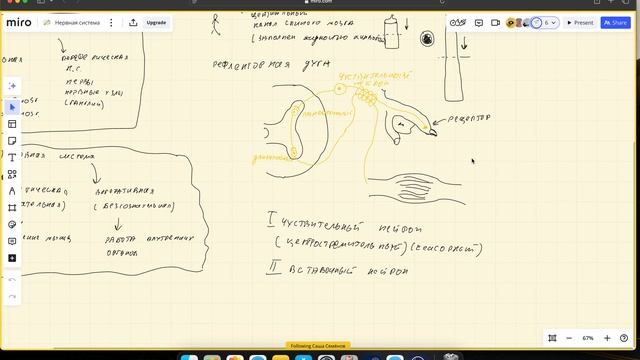This screenshot has height=360, width=640.
Task: Select the Comment tool in left toolbar
Action: (12, 241)
